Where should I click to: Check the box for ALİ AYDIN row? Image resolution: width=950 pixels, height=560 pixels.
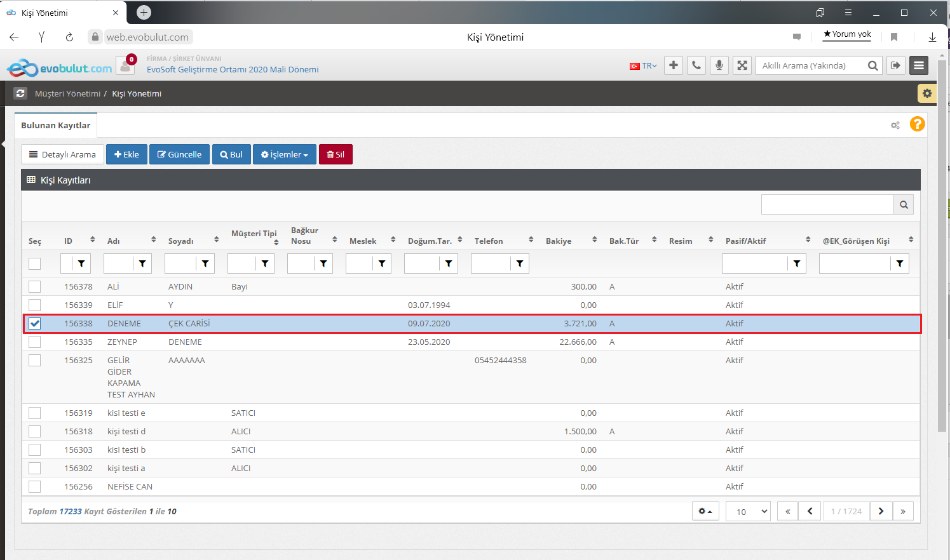click(x=35, y=286)
